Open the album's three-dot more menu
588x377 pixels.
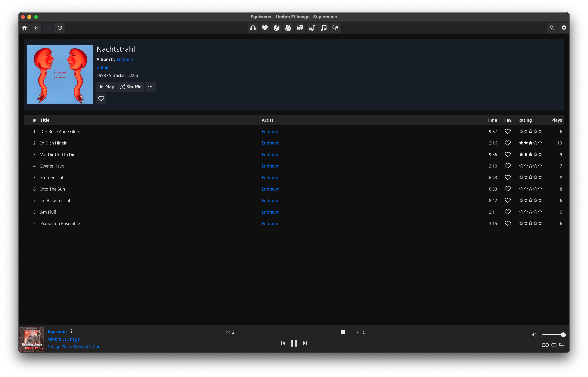150,87
